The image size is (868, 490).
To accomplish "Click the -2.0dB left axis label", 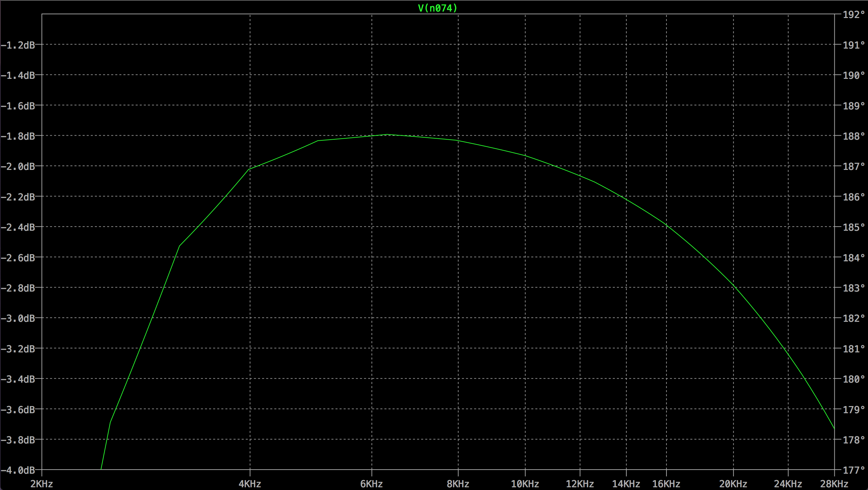I will (x=18, y=166).
